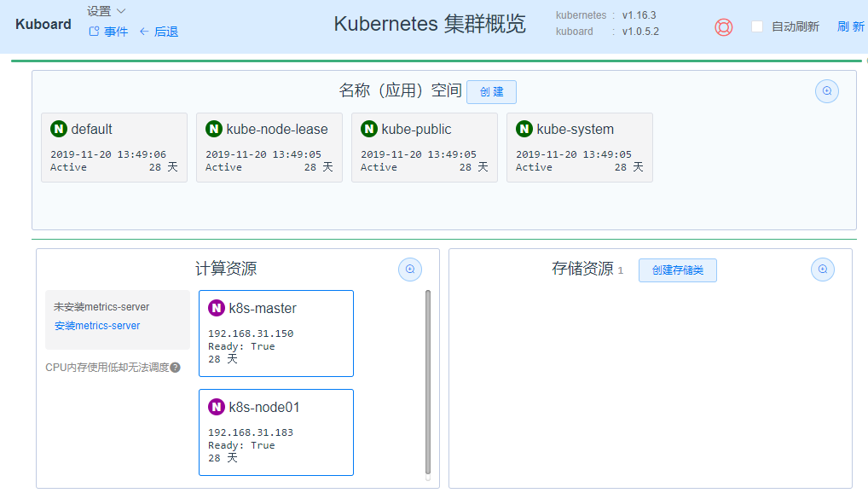Click the zoom icon in namespace panel

827,91
